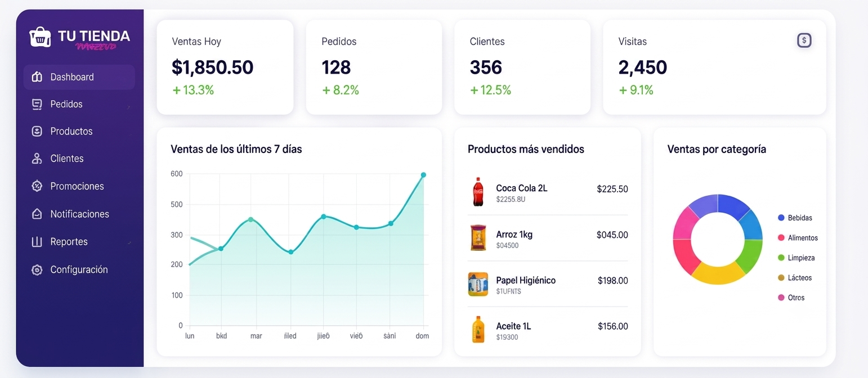The width and height of the screenshot is (868, 378).
Task: Click the Lácteos legend color dot
Action: (x=781, y=278)
